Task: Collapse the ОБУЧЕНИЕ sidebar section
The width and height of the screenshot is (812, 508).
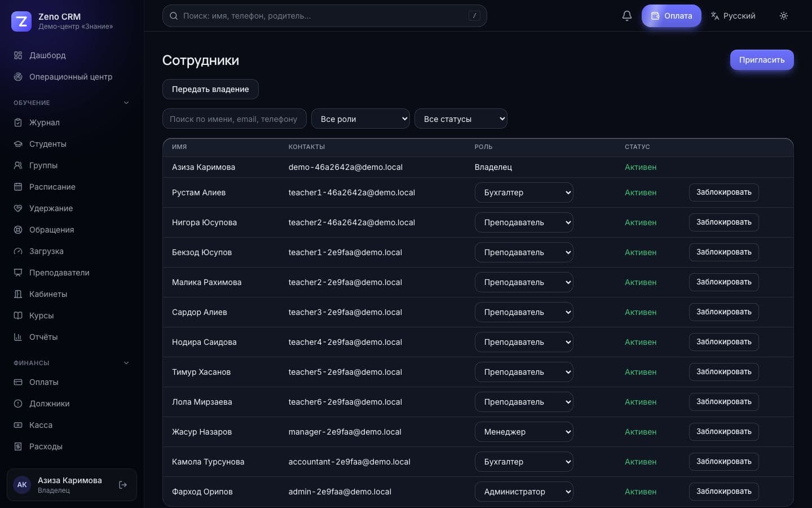Action: 126,103
